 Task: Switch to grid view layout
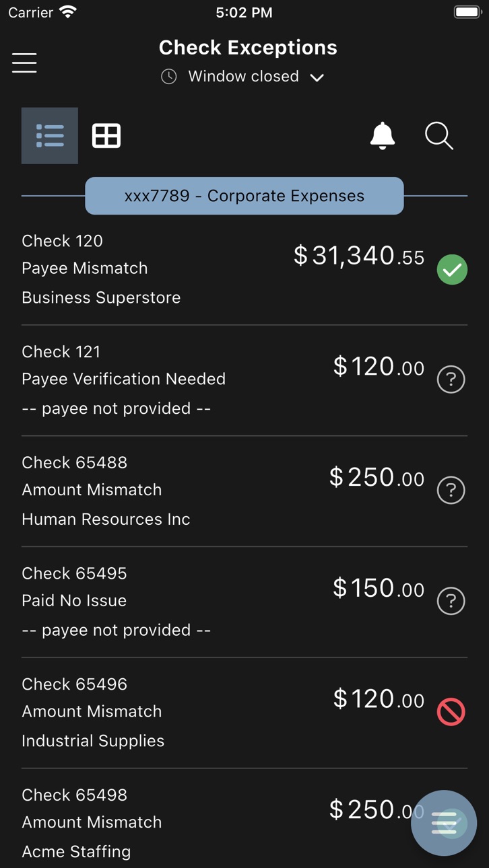106,136
